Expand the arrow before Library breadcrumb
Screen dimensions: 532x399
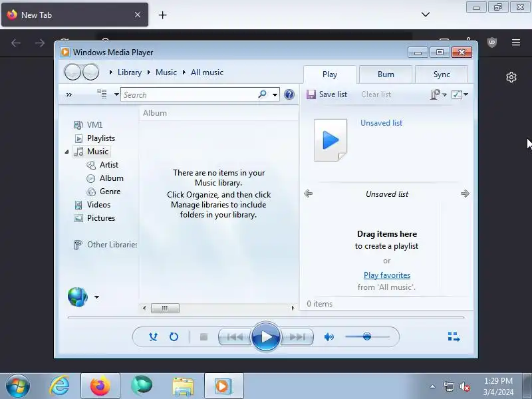point(111,72)
